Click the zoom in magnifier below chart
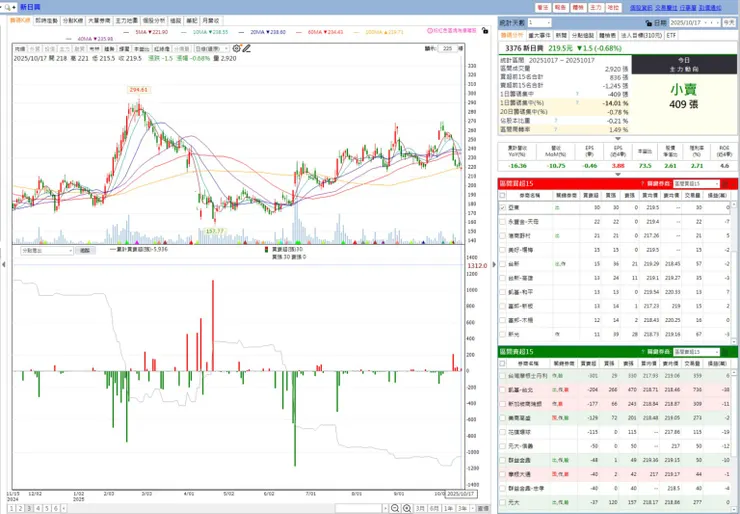Screen dimensions: 740x514 (406, 508)
